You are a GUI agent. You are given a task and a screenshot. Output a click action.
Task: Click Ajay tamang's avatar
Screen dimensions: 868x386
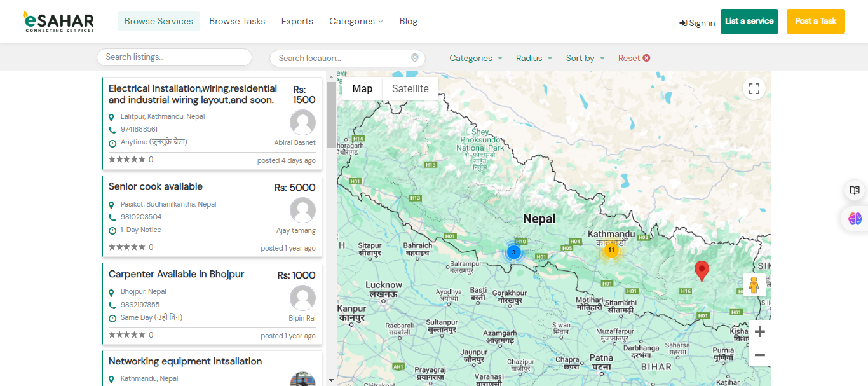(x=302, y=210)
